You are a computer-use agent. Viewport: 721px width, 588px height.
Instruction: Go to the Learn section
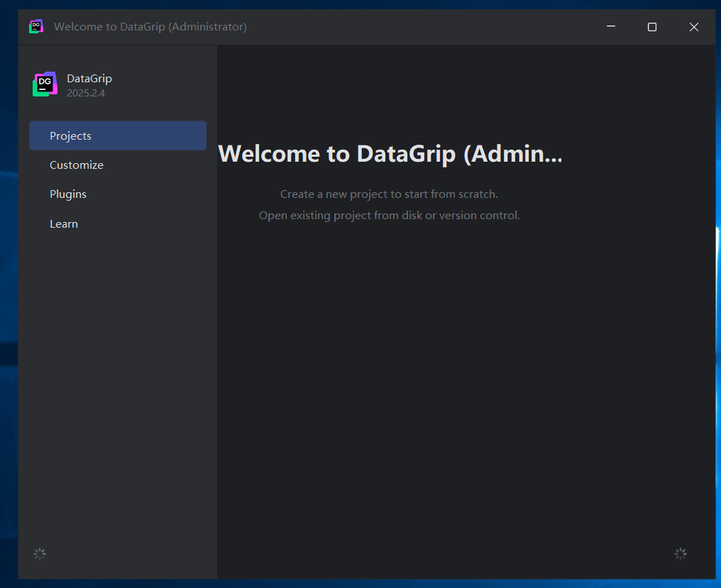[x=64, y=224]
